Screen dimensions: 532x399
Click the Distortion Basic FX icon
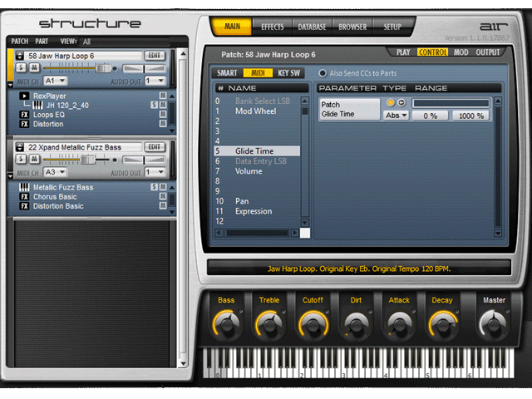point(24,206)
